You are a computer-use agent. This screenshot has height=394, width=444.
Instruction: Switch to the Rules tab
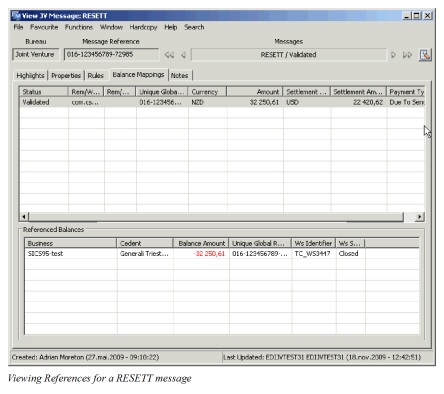pos(96,76)
